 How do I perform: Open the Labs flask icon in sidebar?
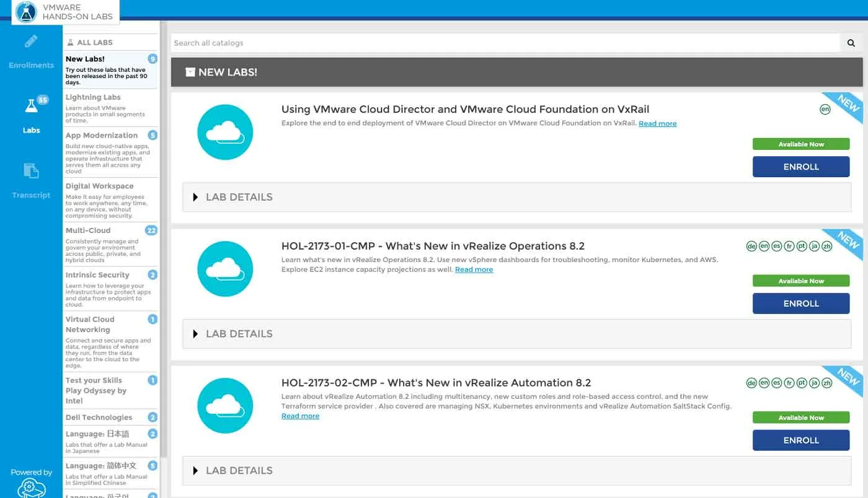pyautogui.click(x=31, y=106)
